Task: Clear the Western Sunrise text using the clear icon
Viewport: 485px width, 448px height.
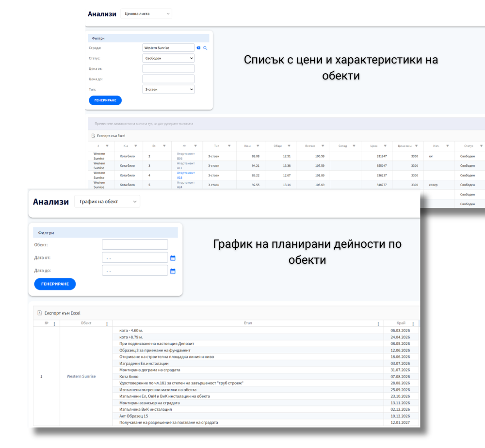Action: point(198,48)
